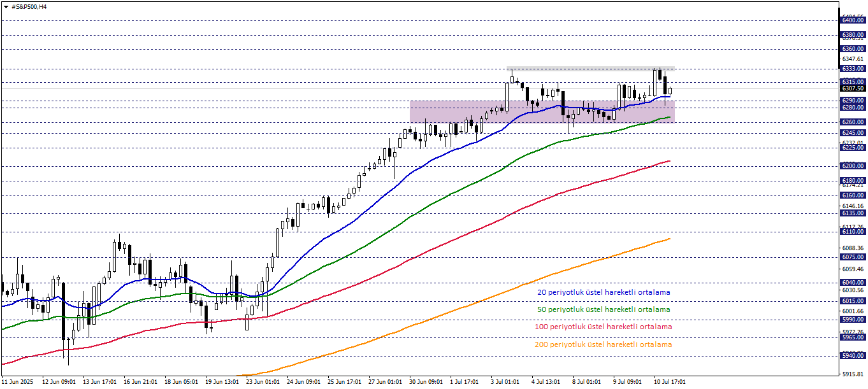Click the 6225.00 price level label
This screenshot has height=389, width=868.
click(x=853, y=148)
